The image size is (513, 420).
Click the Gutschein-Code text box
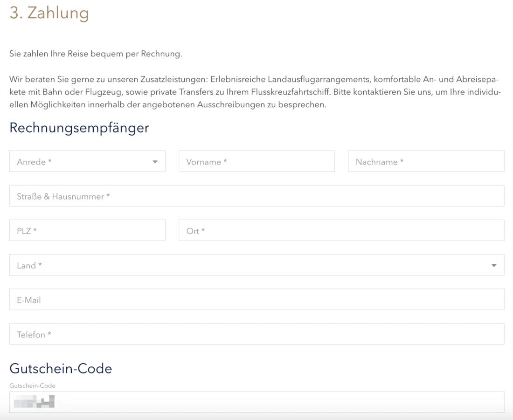tap(280, 402)
